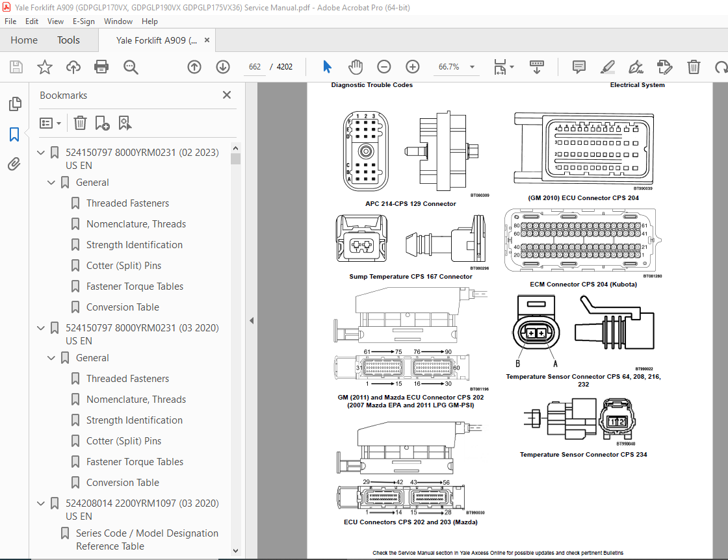Open the File menu
728x560 pixels.
point(10,21)
